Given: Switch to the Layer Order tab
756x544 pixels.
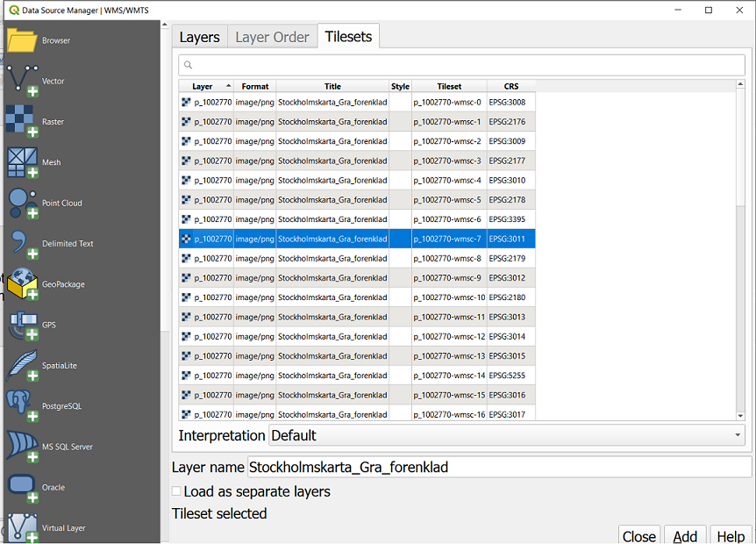Looking at the screenshot, I should [x=272, y=37].
